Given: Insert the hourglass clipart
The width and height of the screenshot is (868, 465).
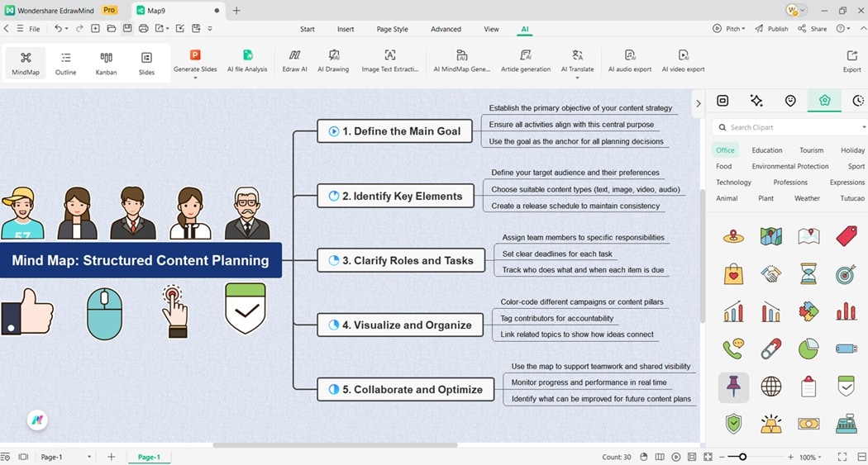Looking at the screenshot, I should (x=808, y=273).
